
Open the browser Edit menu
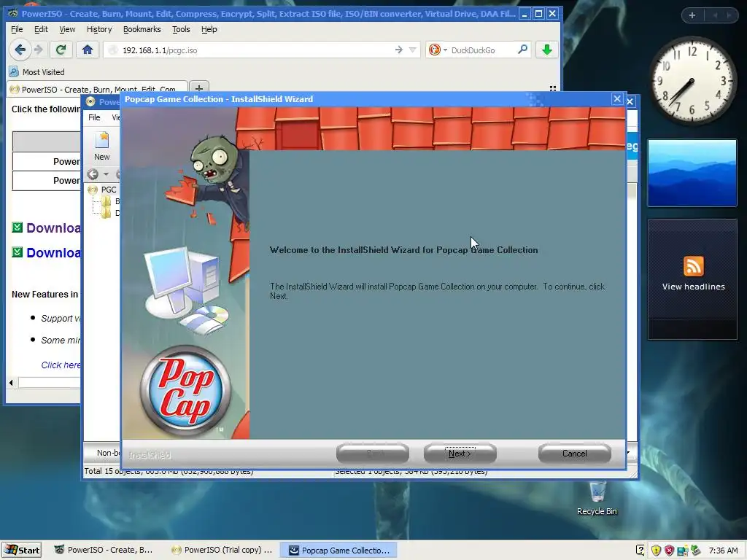tap(41, 29)
